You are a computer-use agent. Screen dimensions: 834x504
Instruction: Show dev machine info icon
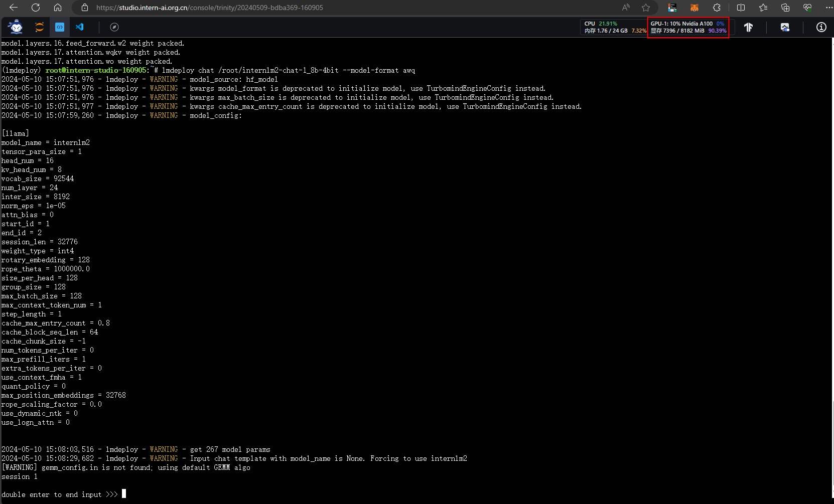tap(821, 27)
